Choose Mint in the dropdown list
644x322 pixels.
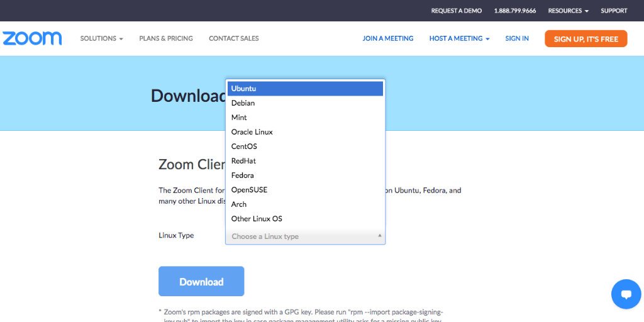[305, 118]
